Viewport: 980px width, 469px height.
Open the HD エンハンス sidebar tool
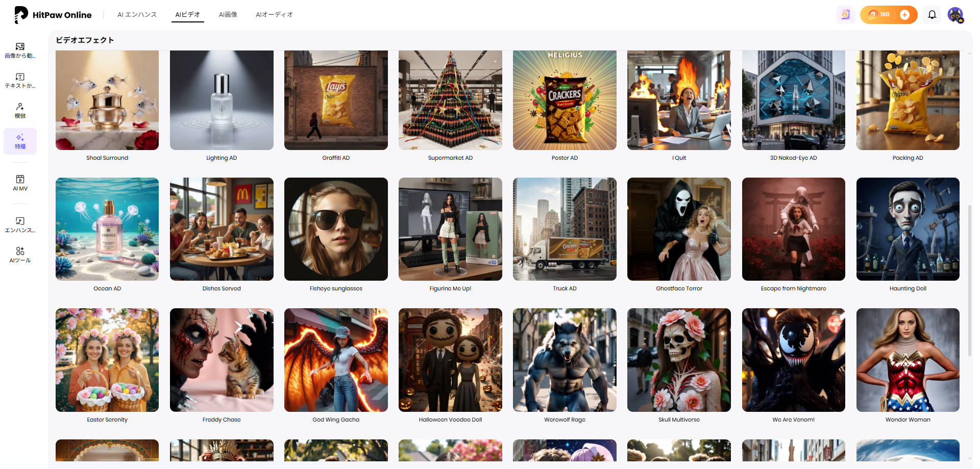tap(20, 225)
